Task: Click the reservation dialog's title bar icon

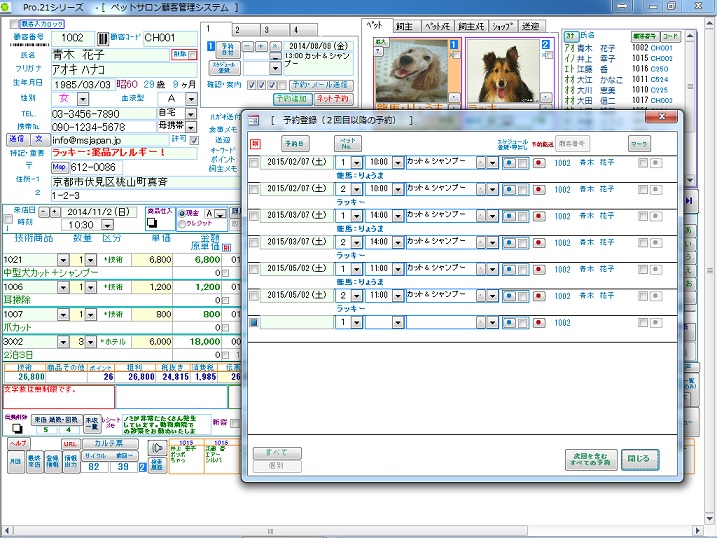Action: 253,120
